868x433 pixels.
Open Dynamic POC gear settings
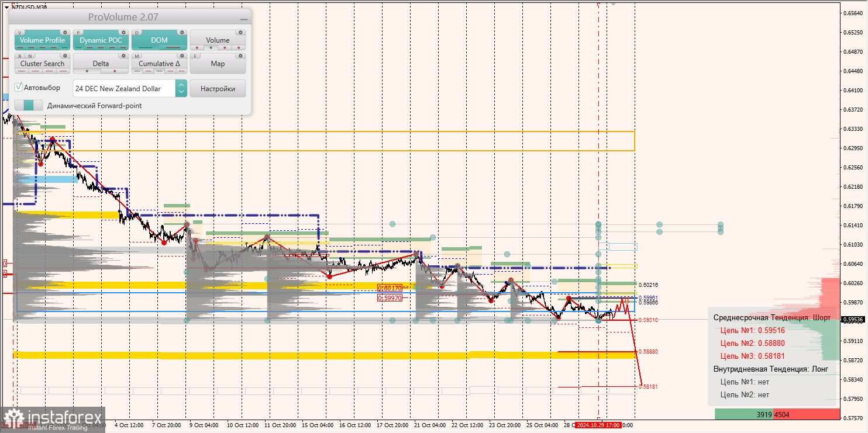point(123,32)
